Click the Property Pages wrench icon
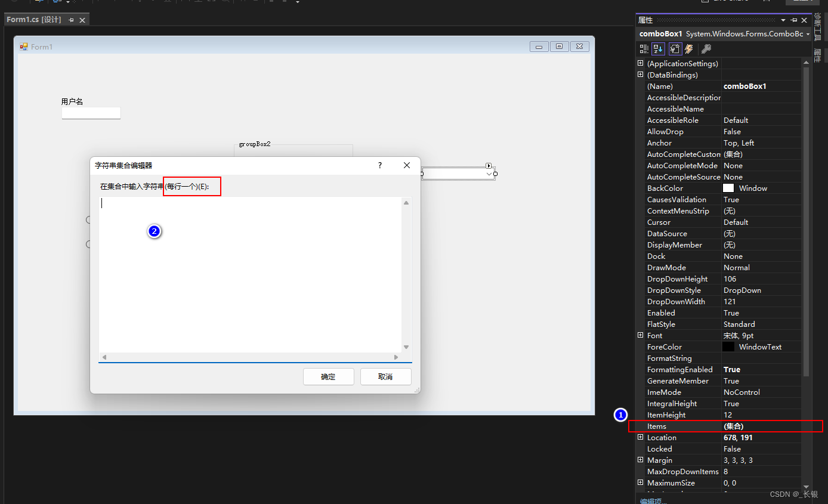 pyautogui.click(x=706, y=49)
